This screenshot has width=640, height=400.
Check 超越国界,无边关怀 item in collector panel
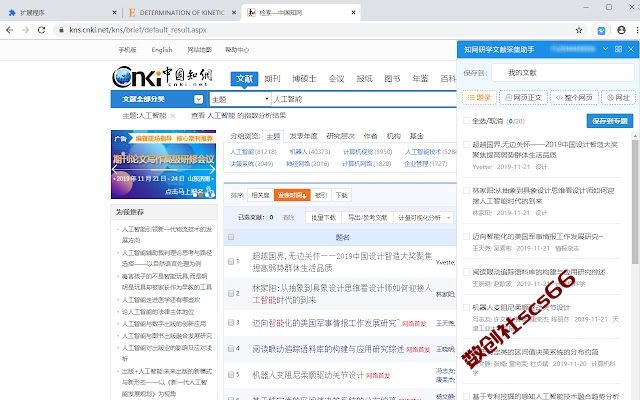[x=467, y=144]
